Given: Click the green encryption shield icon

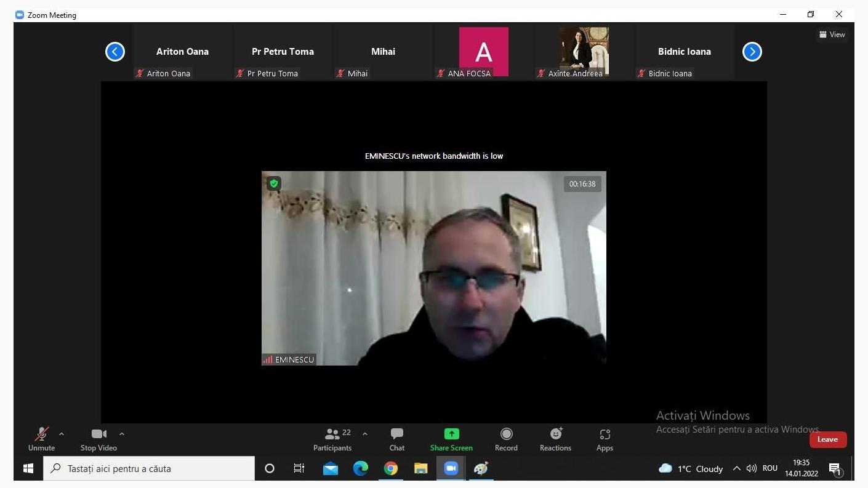Looking at the screenshot, I should pos(274,183).
